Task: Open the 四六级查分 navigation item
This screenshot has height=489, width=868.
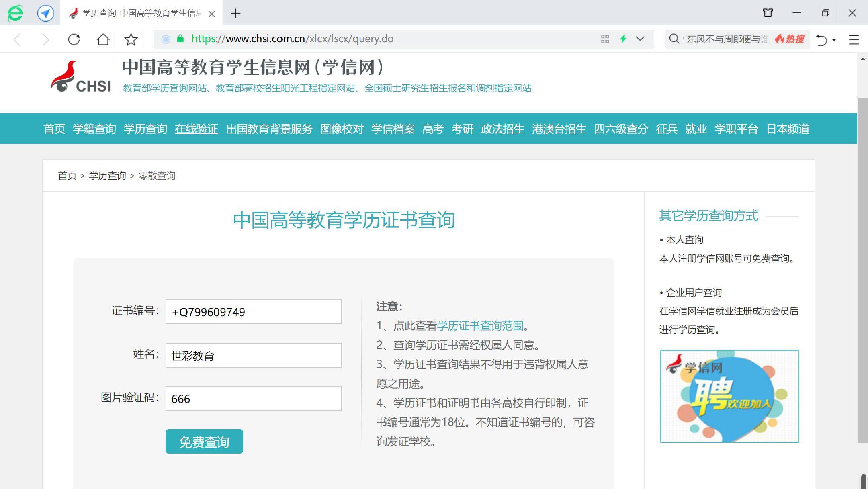Action: [x=621, y=129]
